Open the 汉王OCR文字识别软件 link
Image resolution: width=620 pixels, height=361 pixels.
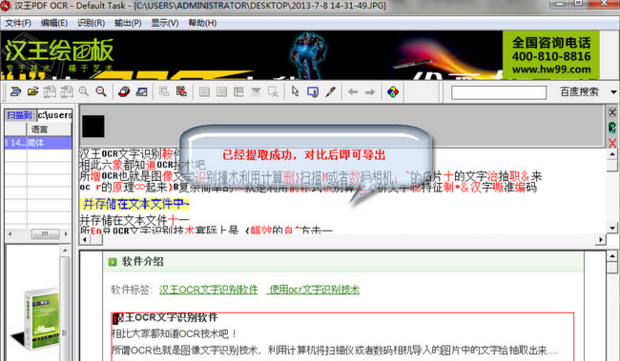[x=208, y=290]
